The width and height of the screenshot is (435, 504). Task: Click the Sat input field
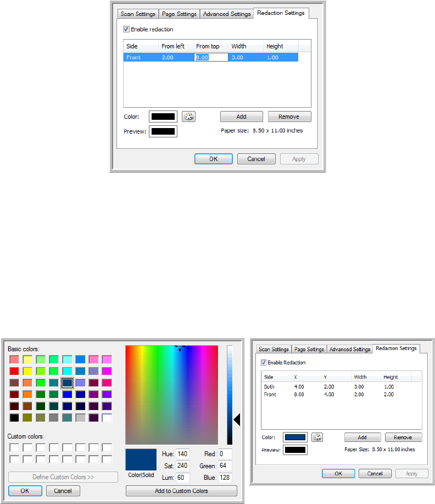tap(182, 466)
